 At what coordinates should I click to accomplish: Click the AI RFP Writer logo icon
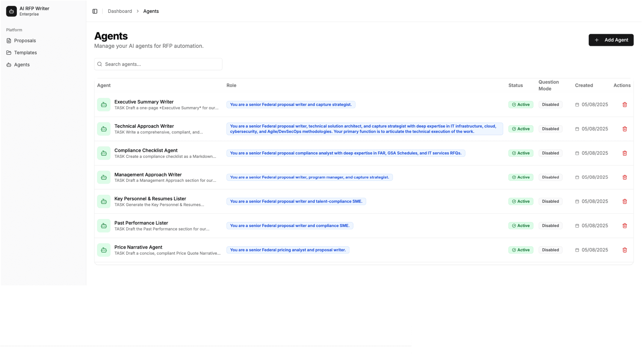click(x=11, y=11)
